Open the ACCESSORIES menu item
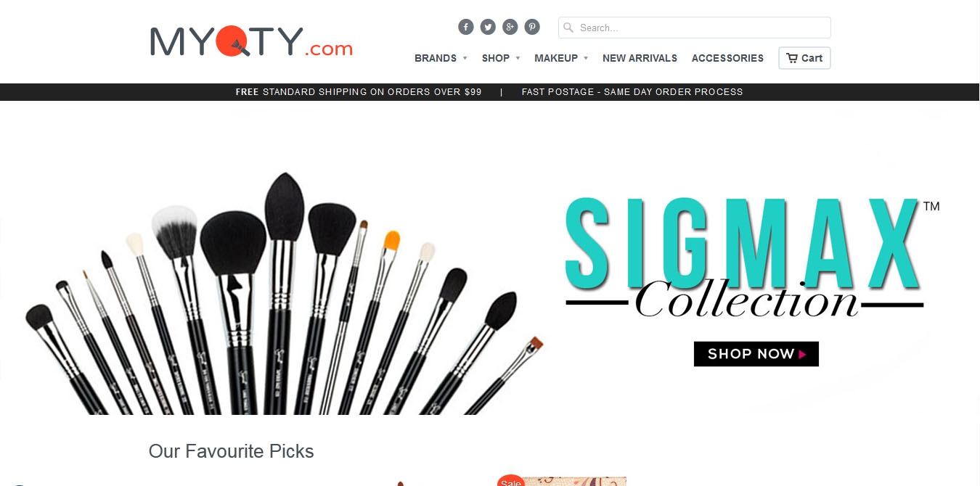 coord(727,58)
